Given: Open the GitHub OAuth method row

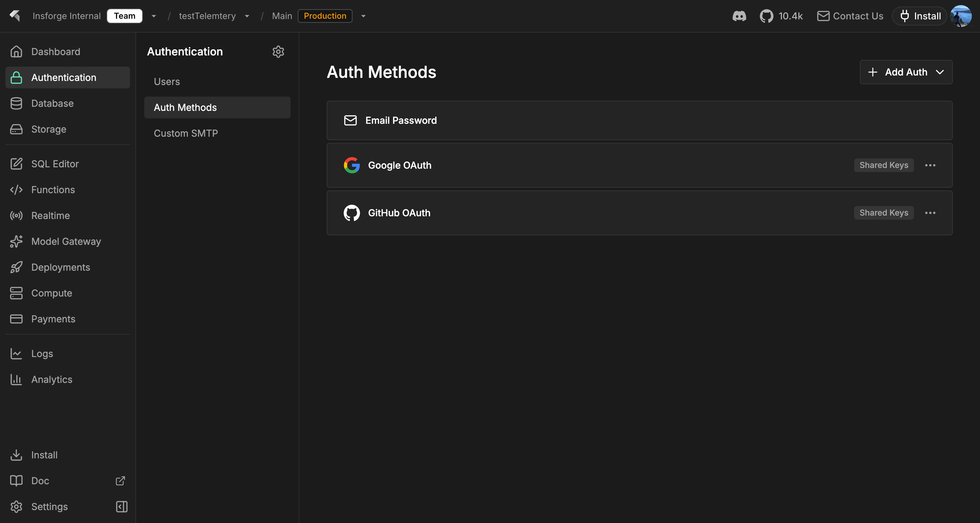Looking at the screenshot, I should pyautogui.click(x=639, y=213).
